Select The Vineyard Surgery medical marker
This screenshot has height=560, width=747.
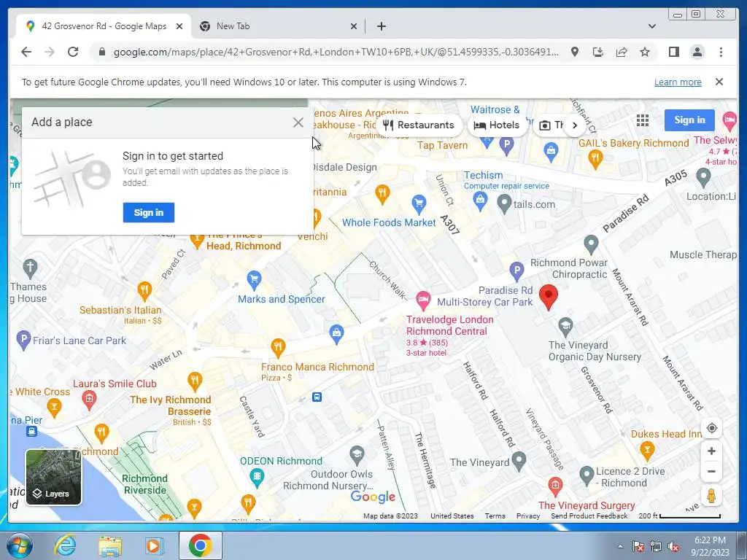point(554,486)
